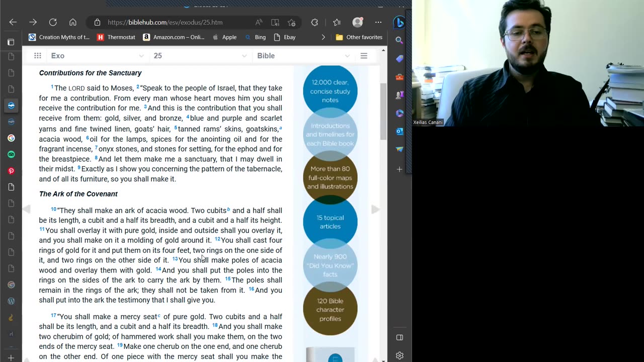Image resolution: width=644 pixels, height=362 pixels.
Task: Open Creation Myths bookmark
Action: coord(59,37)
